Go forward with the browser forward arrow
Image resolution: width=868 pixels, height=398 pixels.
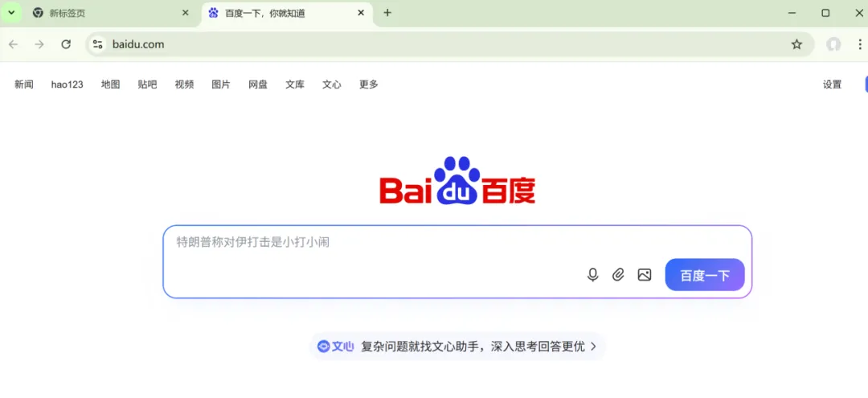point(39,44)
